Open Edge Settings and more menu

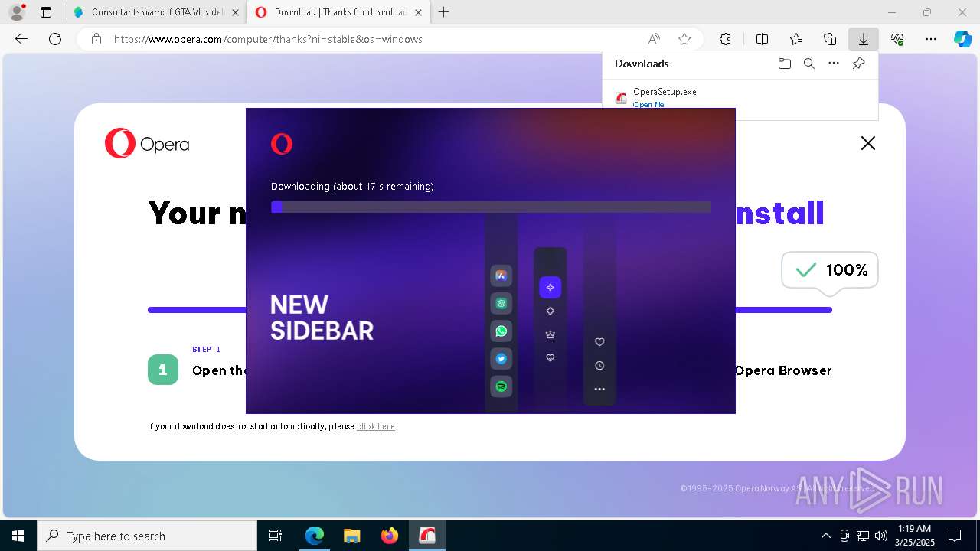tap(931, 39)
